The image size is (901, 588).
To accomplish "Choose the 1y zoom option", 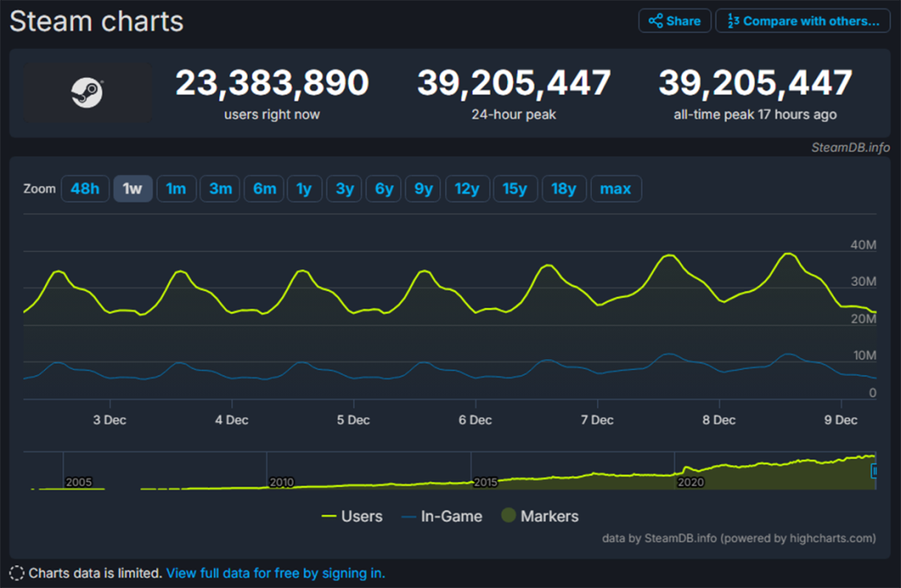I will point(304,188).
